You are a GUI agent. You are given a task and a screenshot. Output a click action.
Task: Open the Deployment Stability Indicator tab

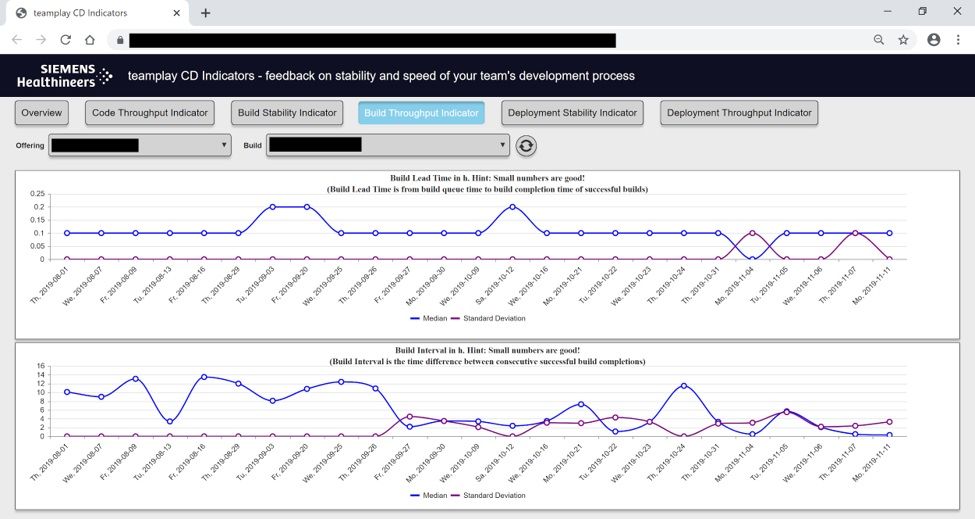point(572,113)
